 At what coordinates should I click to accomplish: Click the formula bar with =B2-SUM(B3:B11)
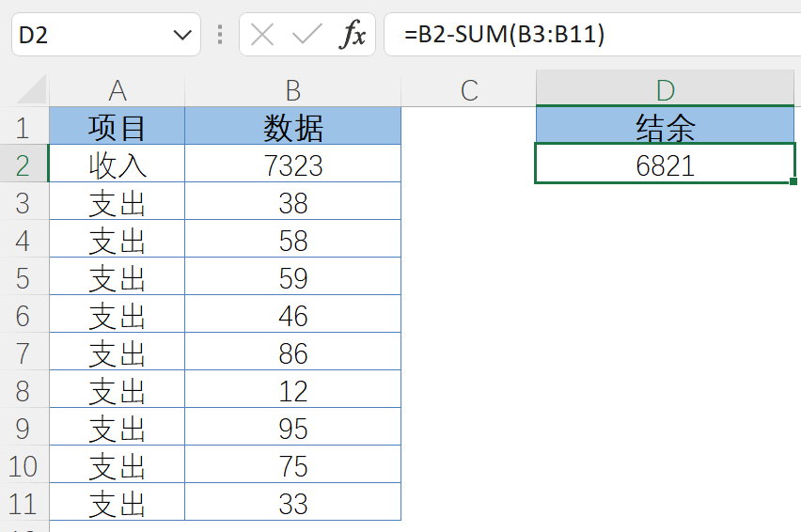point(592,35)
